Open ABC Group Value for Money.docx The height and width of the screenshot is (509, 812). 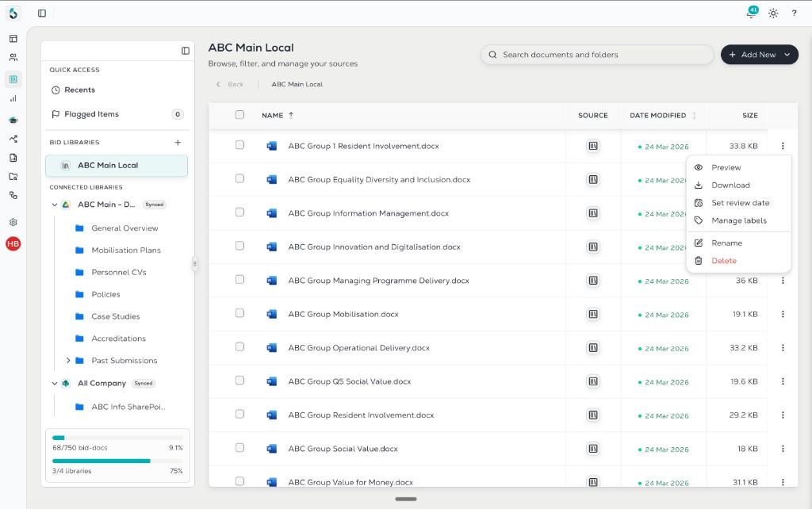[350, 482]
